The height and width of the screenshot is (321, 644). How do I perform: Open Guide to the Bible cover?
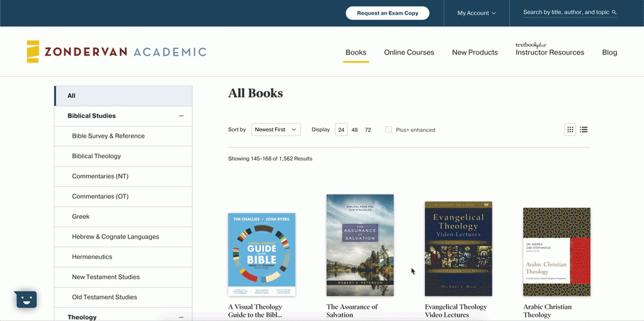point(262,255)
